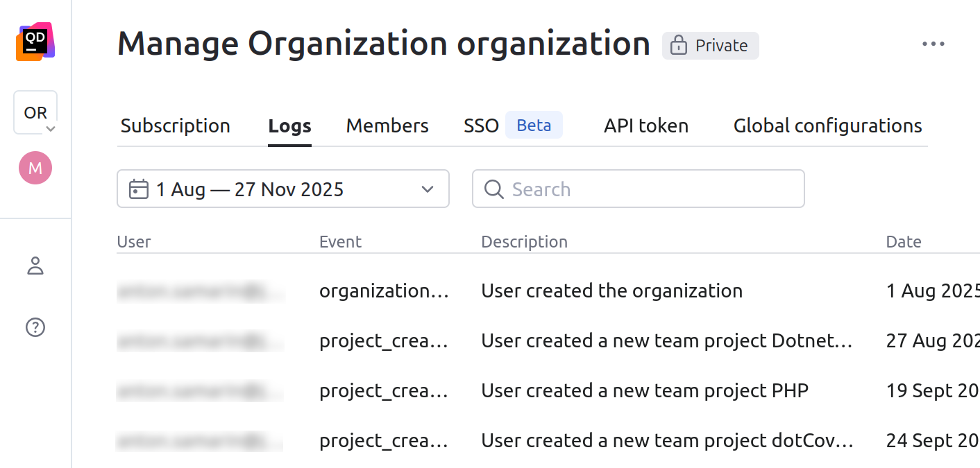Open the Subscription tab

coord(175,125)
